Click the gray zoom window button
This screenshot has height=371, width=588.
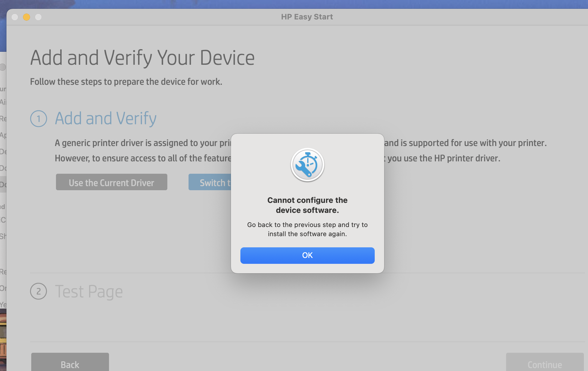coord(38,17)
